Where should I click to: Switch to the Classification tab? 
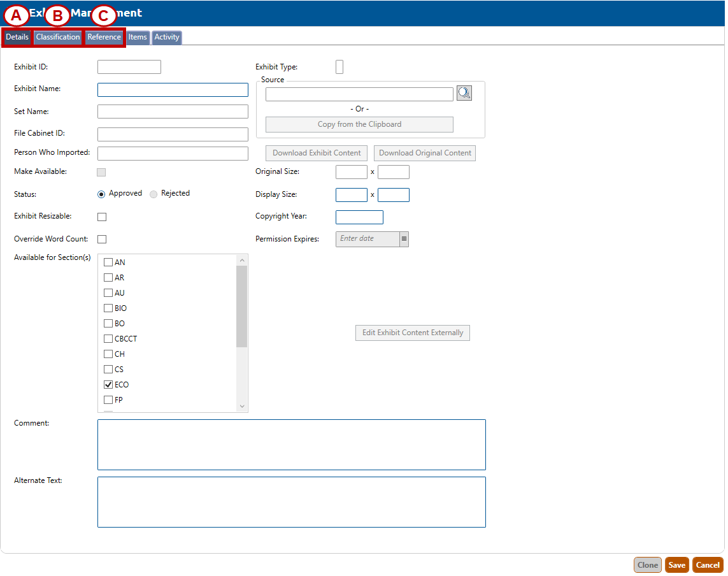(58, 38)
